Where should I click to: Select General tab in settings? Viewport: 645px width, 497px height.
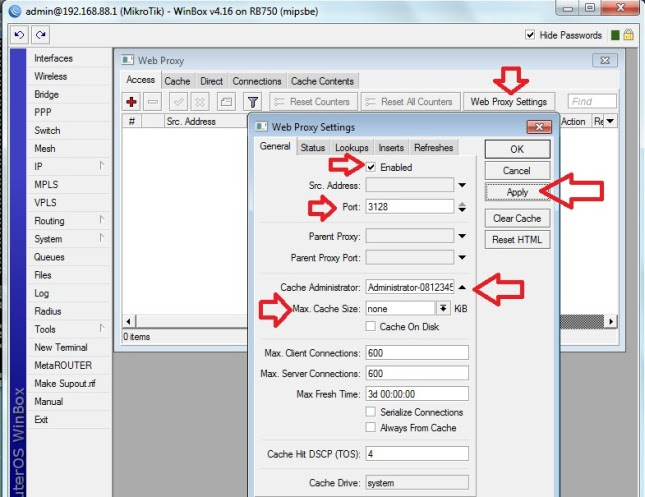[x=275, y=146]
